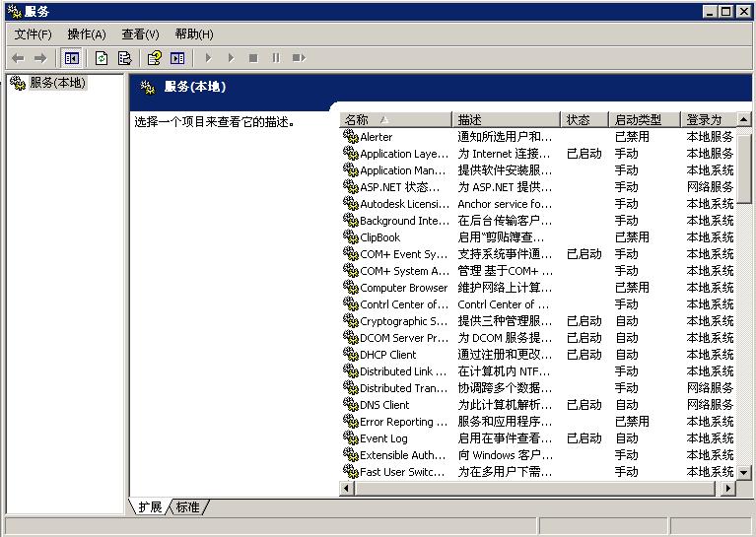
Task: Select the Cryptographic Services icon
Action: 351,320
